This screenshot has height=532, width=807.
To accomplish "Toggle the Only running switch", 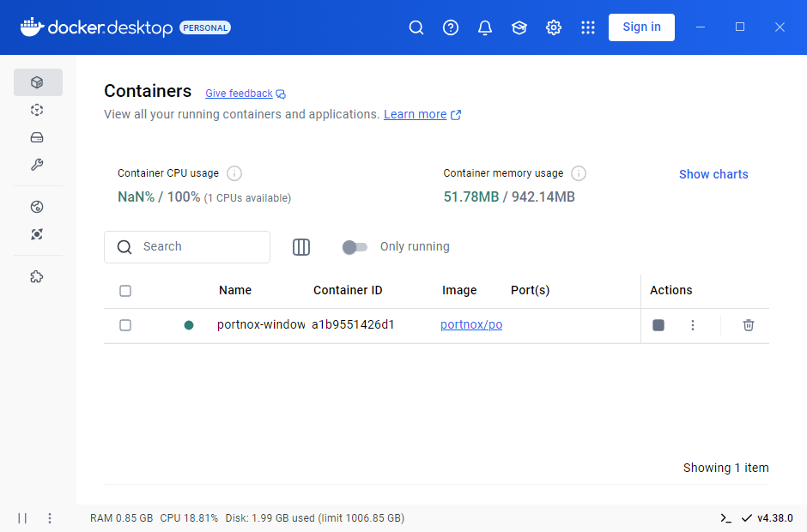I will pos(355,247).
